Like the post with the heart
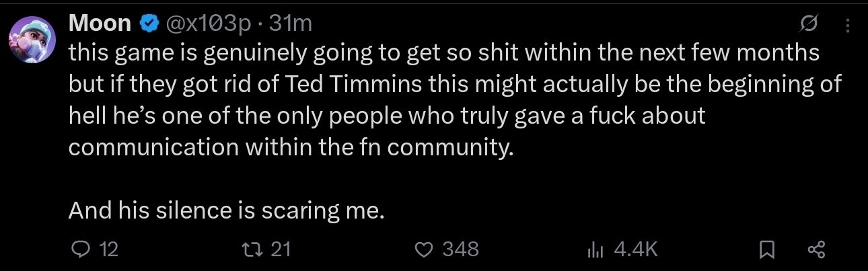The image size is (868, 271). tap(423, 249)
